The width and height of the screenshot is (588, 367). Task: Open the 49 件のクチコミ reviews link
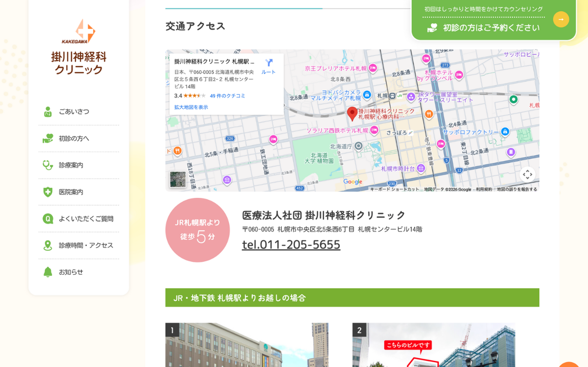coord(227,96)
